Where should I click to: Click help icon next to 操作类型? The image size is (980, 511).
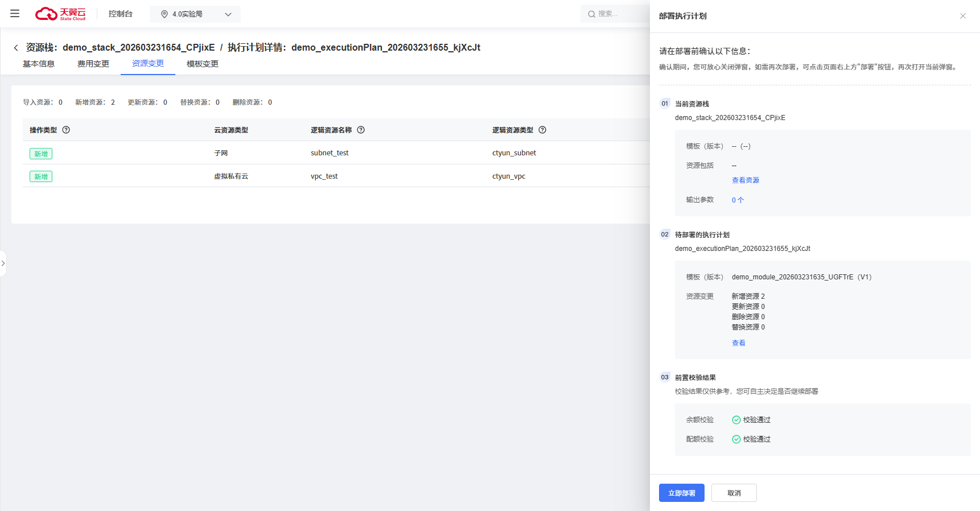(66, 130)
